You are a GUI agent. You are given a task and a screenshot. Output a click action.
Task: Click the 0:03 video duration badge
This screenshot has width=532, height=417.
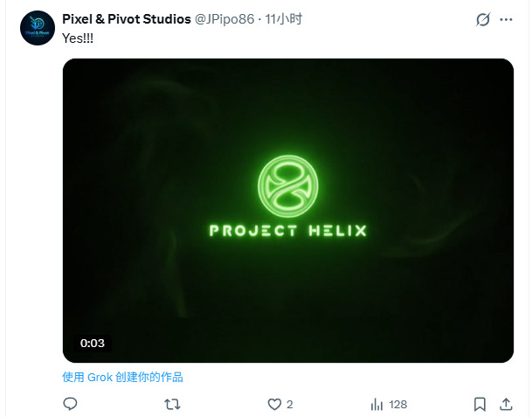point(93,343)
